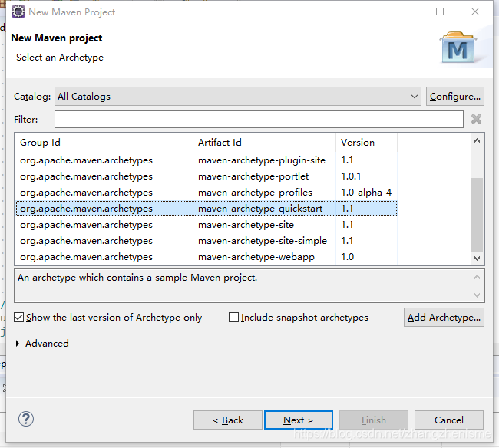This screenshot has width=499, height=448.
Task: Open the Catalog dropdown showing All Catalogs
Action: pyautogui.click(x=238, y=97)
